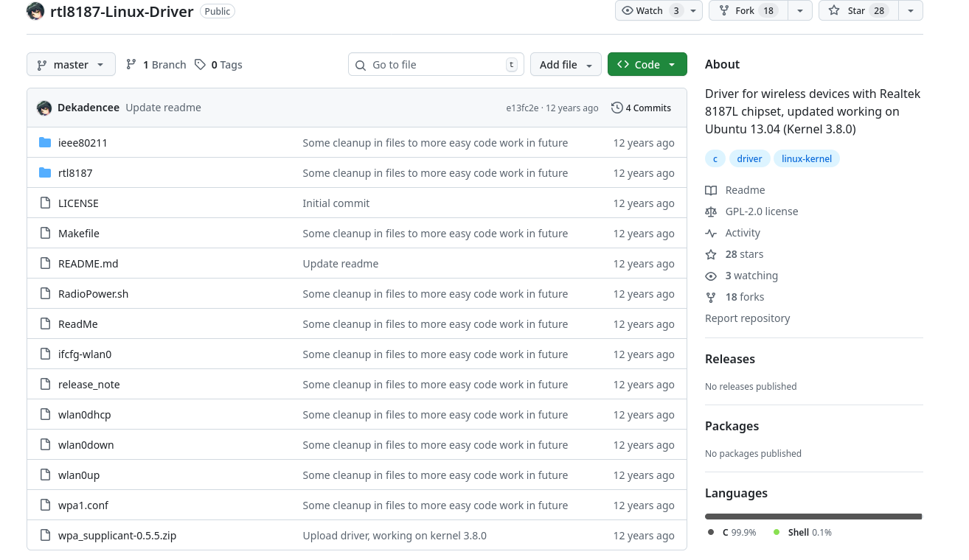The image size is (969, 560).
Task: Open the rtl8187-Linux-Driver repository title link
Action: 122,12
